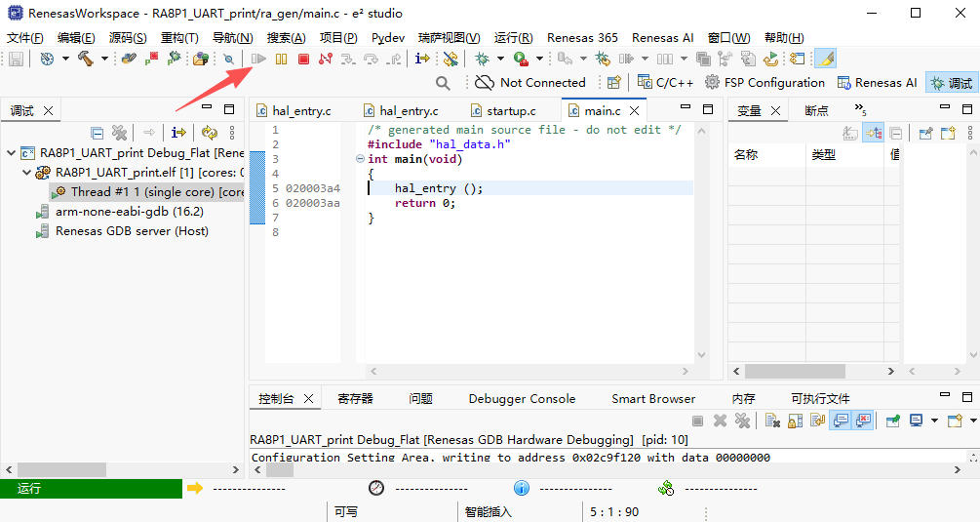This screenshot has width=980, height=522.
Task: Toggle Instruction Stepping Mode in main toolbar
Action: tap(422, 59)
